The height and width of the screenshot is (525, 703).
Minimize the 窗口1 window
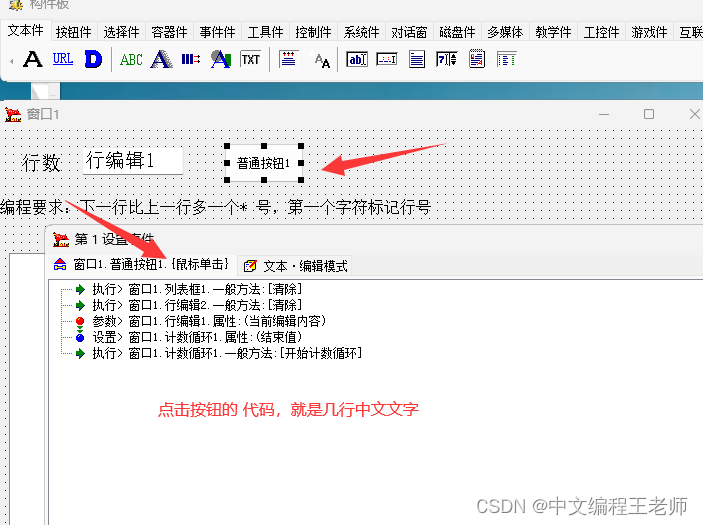point(604,114)
